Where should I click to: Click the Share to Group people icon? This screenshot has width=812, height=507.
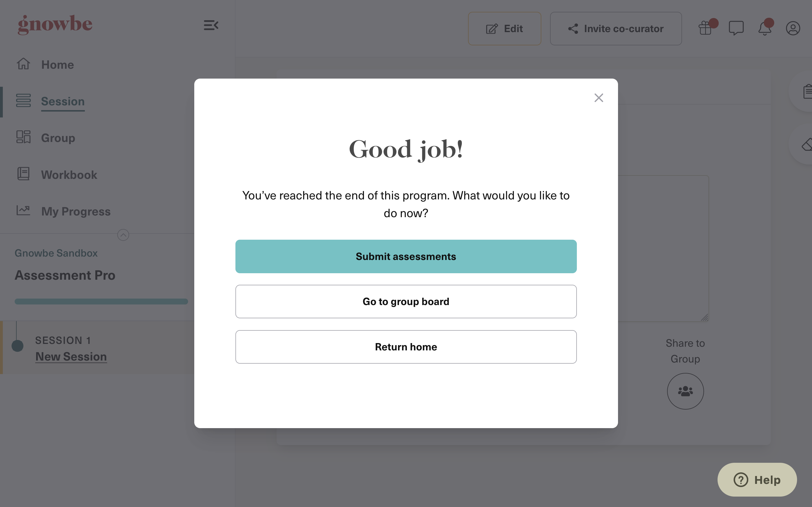pos(685,391)
